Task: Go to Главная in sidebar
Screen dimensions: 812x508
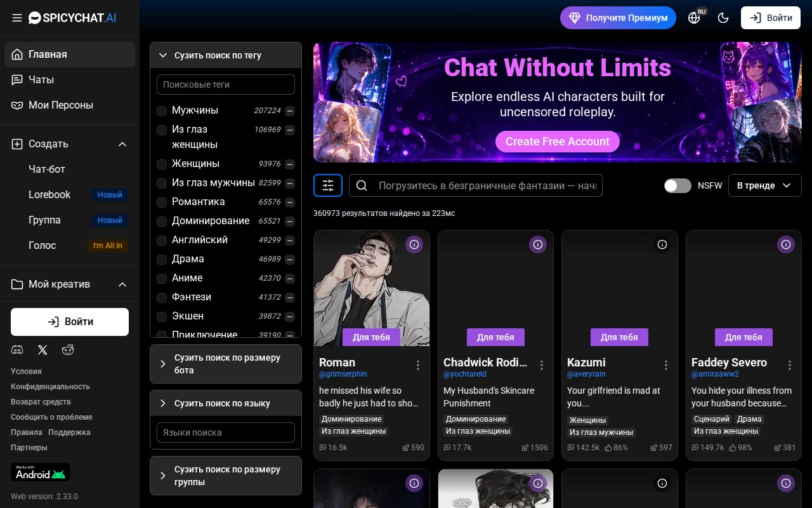Action: [x=70, y=55]
